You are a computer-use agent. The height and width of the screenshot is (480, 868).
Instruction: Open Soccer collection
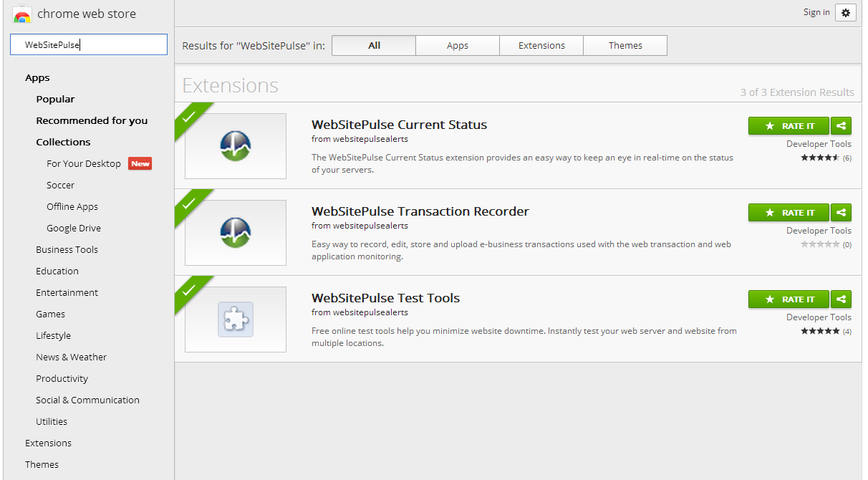[60, 185]
